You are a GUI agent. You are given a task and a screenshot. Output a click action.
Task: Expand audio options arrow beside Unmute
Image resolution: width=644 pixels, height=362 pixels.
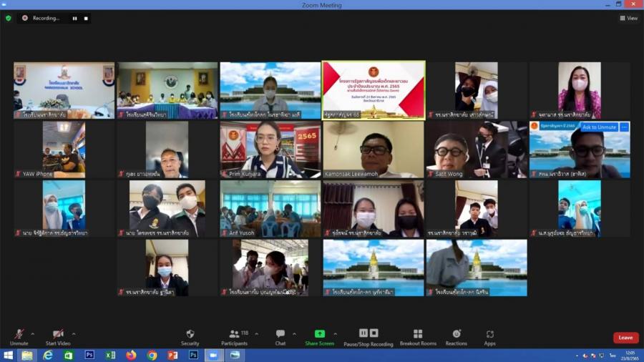click(33, 333)
